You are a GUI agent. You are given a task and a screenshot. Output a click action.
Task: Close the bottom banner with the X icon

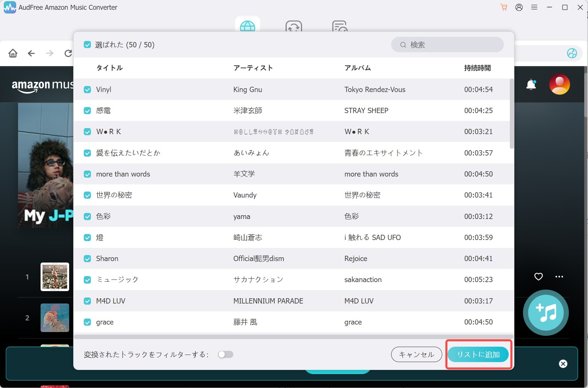click(563, 364)
